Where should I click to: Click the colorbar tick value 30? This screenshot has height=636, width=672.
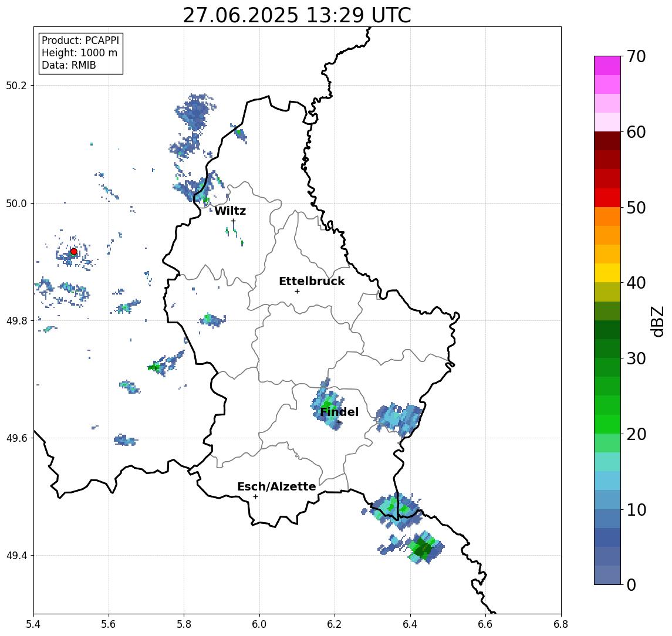point(636,358)
